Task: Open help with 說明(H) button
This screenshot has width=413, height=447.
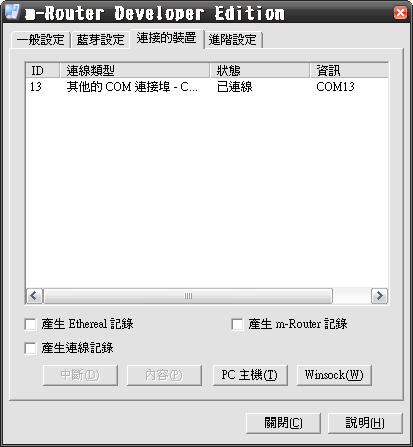Action: click(x=365, y=423)
